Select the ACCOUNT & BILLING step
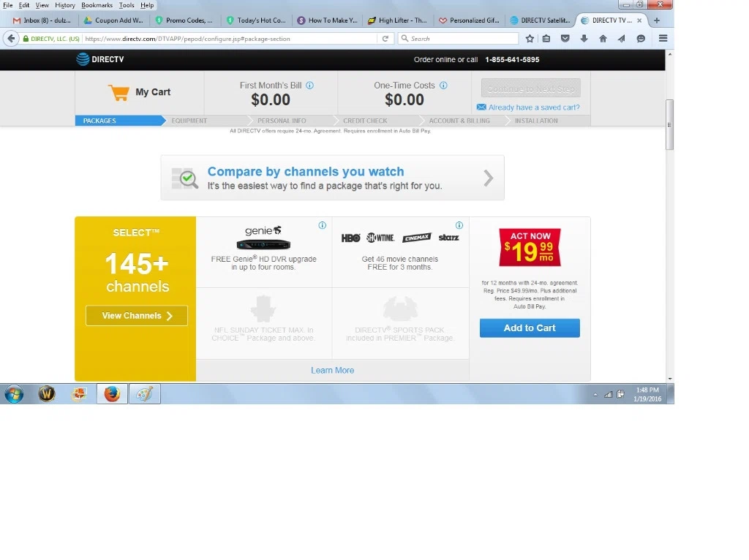This screenshot has width=749, height=560. 459,121
